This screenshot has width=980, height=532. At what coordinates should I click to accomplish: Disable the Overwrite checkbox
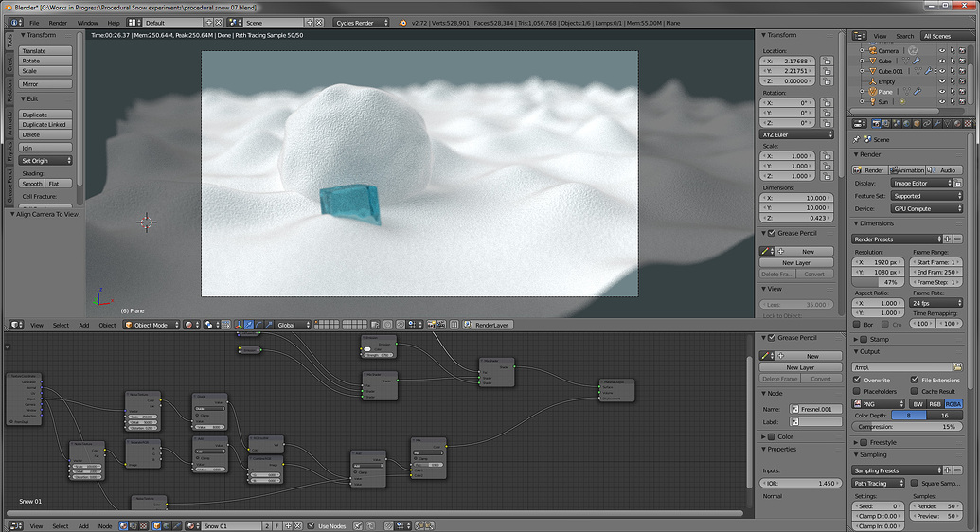tap(857, 380)
